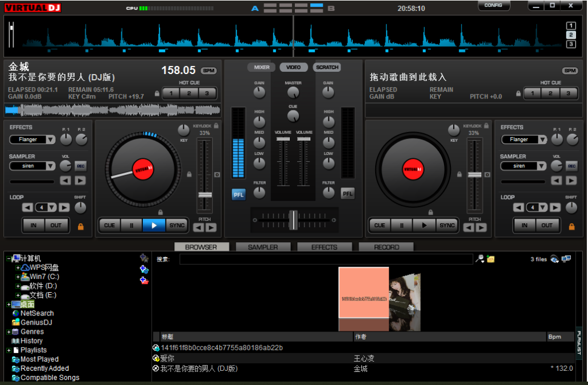Viewport: 588px width, 385px height.
Task: Click the crossfader handle
Action: point(293,220)
